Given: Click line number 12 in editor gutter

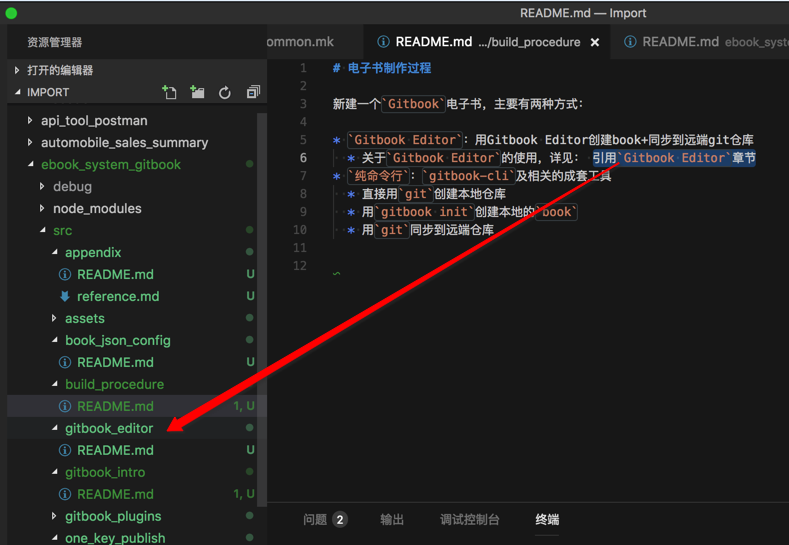Looking at the screenshot, I should 300,266.
